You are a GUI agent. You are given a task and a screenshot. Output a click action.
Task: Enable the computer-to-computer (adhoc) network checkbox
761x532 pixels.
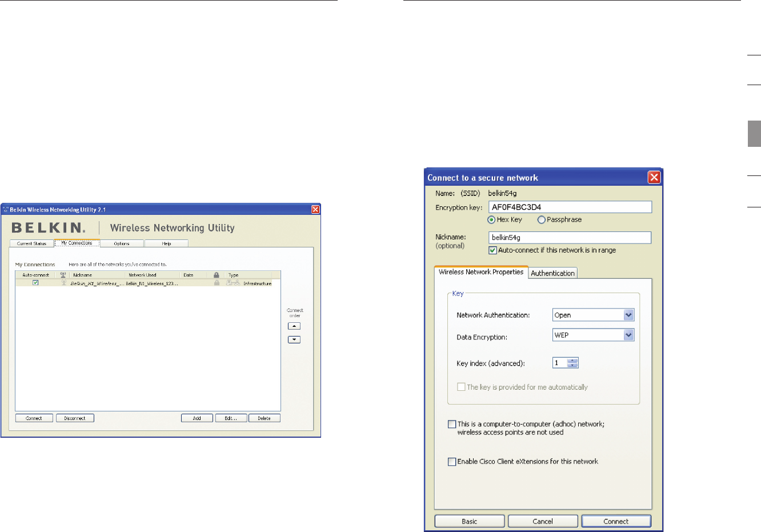[x=452, y=424]
